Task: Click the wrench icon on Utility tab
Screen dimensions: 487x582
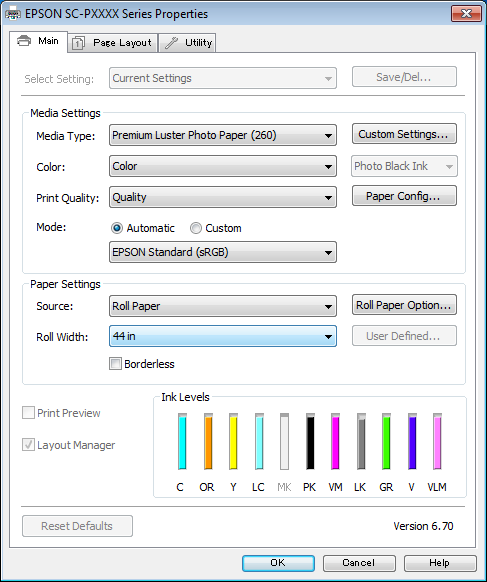Action: click(171, 43)
